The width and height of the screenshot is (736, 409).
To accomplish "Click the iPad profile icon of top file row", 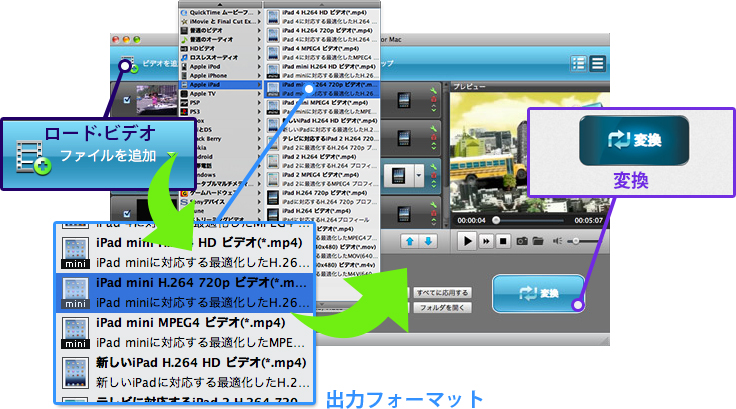I will (404, 100).
